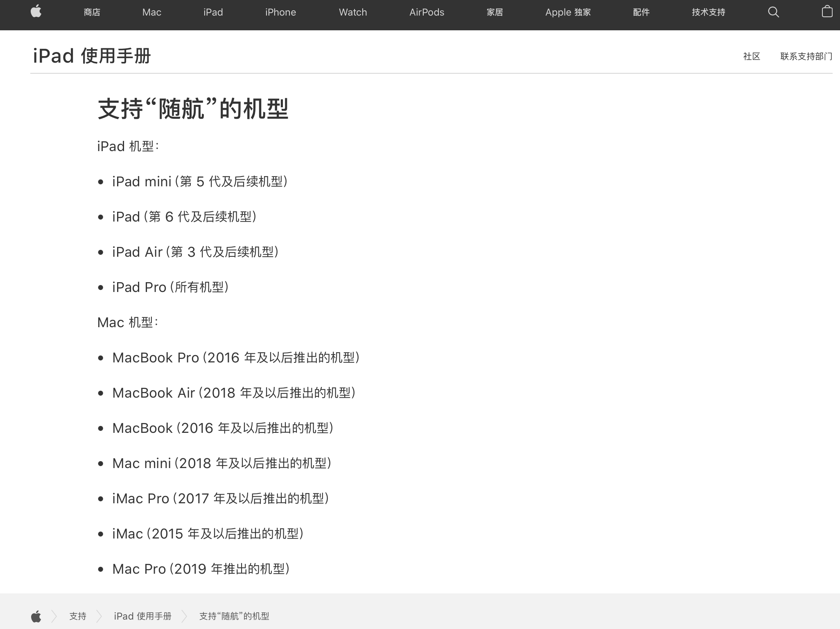Viewport: 840px width, 629px height.
Task: Click the Mac mini (2018 年及以后推出的机型) item
Action: pos(222,463)
